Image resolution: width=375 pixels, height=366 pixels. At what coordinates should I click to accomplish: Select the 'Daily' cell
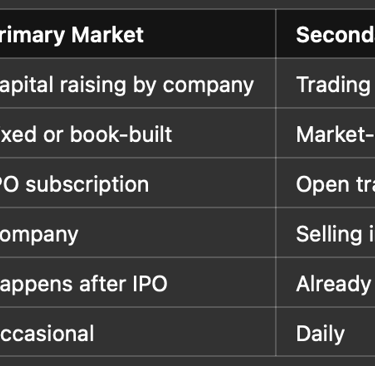click(x=325, y=331)
